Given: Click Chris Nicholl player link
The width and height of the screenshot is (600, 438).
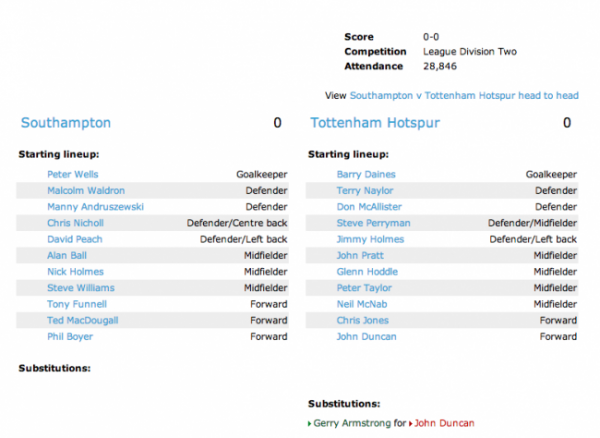Looking at the screenshot, I should (75, 223).
